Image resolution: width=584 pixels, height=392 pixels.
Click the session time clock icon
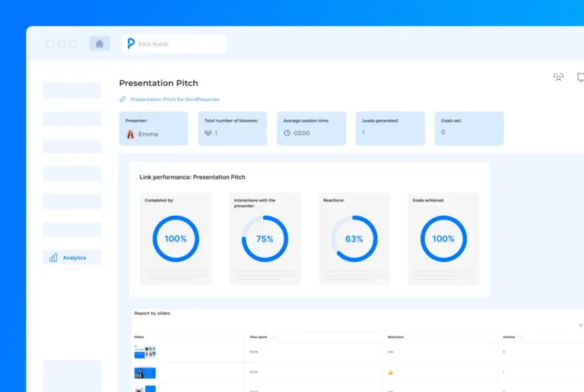[287, 133]
